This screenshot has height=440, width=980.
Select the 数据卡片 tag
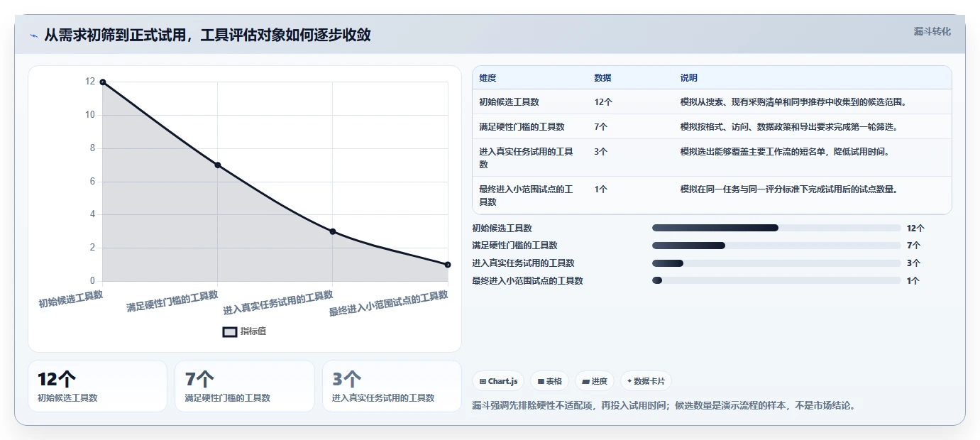[x=646, y=381]
